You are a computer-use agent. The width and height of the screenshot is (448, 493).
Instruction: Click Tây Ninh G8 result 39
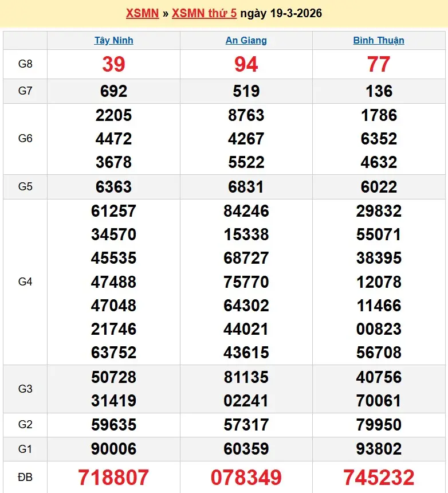113,64
